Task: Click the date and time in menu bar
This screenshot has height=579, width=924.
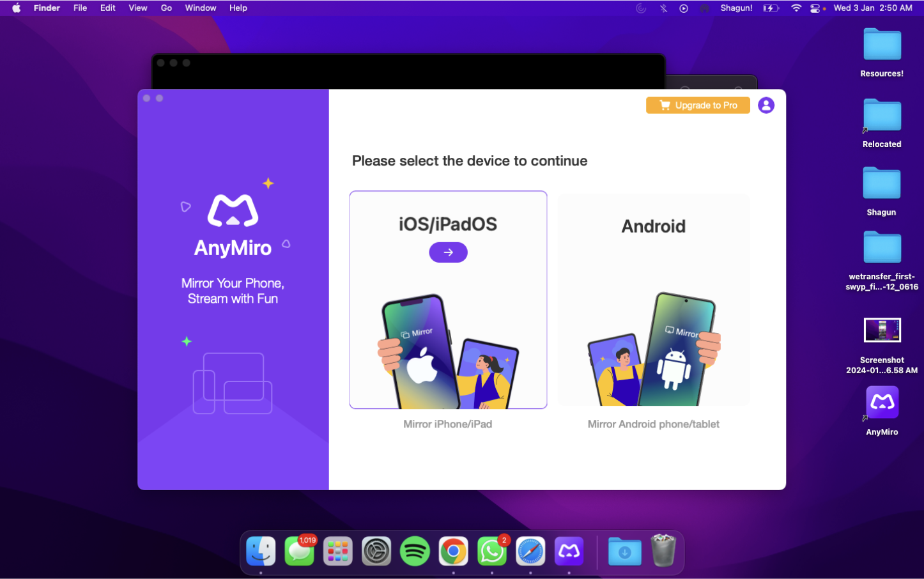Action: [873, 8]
